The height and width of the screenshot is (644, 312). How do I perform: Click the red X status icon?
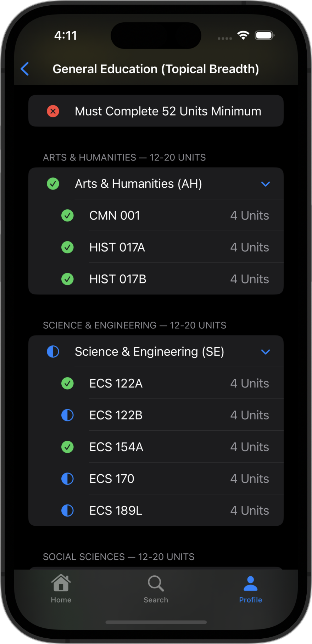pos(53,111)
